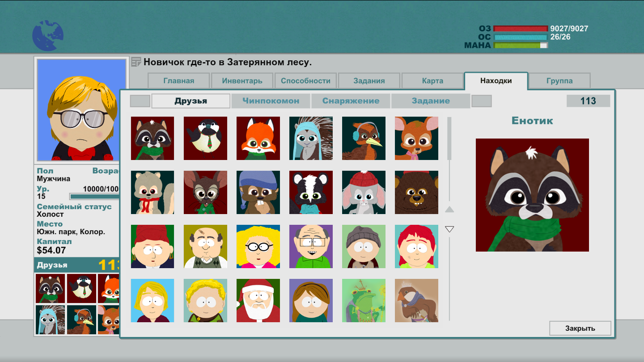Select the fox friend portrait in the grid
This screenshot has width=644, height=362.
pyautogui.click(x=258, y=139)
